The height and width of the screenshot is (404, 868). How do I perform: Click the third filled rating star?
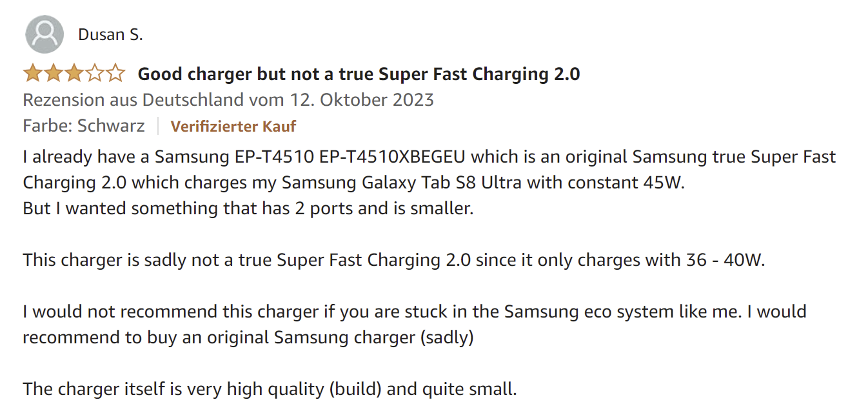click(x=74, y=74)
